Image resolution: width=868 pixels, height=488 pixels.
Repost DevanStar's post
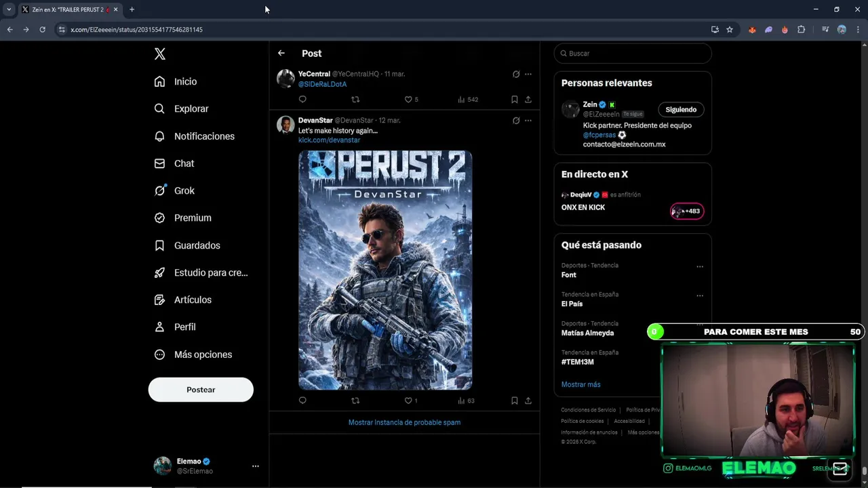click(x=355, y=401)
